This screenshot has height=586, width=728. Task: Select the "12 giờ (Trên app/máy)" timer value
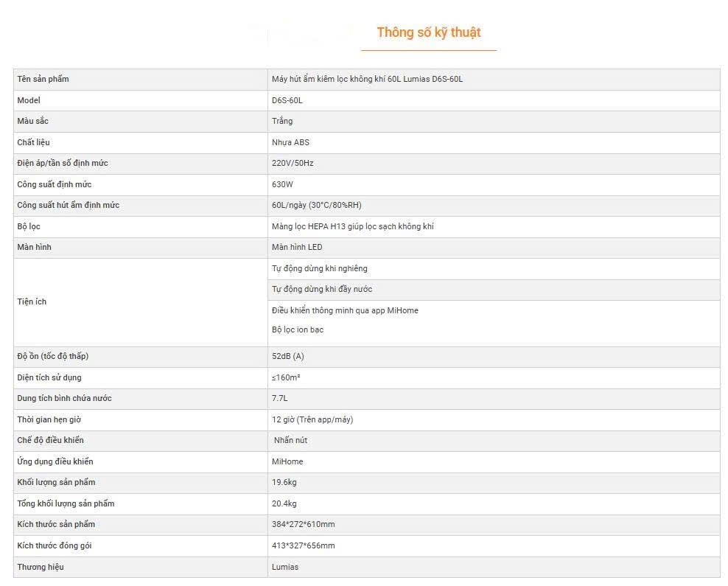[x=312, y=419]
